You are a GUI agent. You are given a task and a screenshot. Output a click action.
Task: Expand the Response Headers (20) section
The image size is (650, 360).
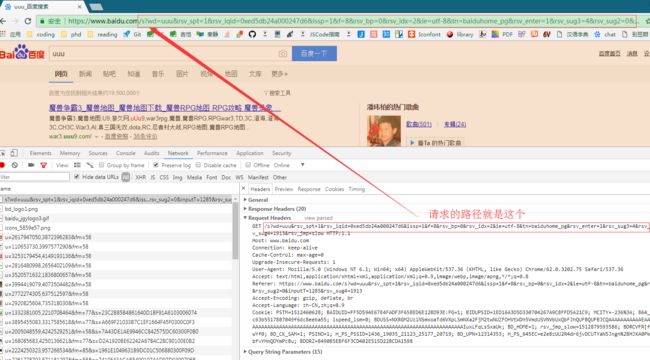(274, 209)
